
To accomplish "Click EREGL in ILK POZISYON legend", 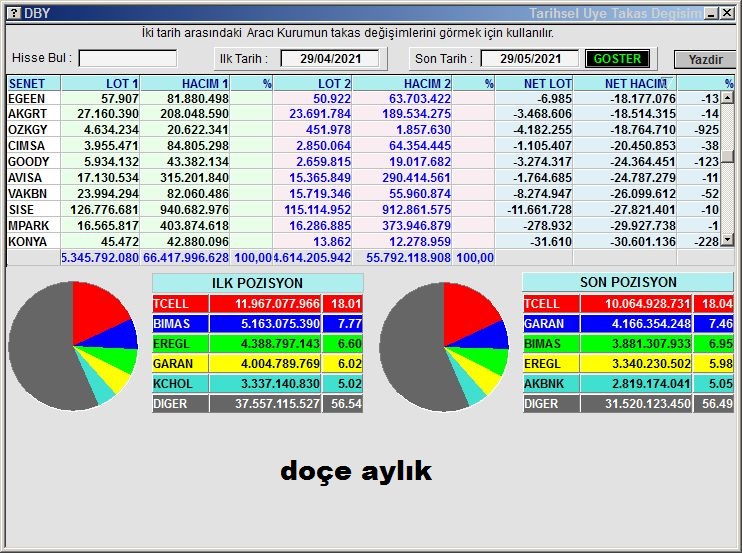I will pyautogui.click(x=180, y=344).
